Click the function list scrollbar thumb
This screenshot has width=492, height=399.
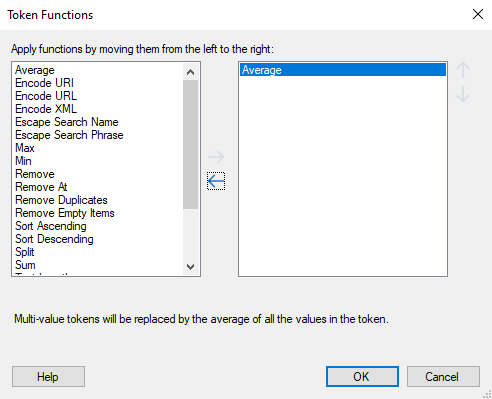[x=191, y=144]
